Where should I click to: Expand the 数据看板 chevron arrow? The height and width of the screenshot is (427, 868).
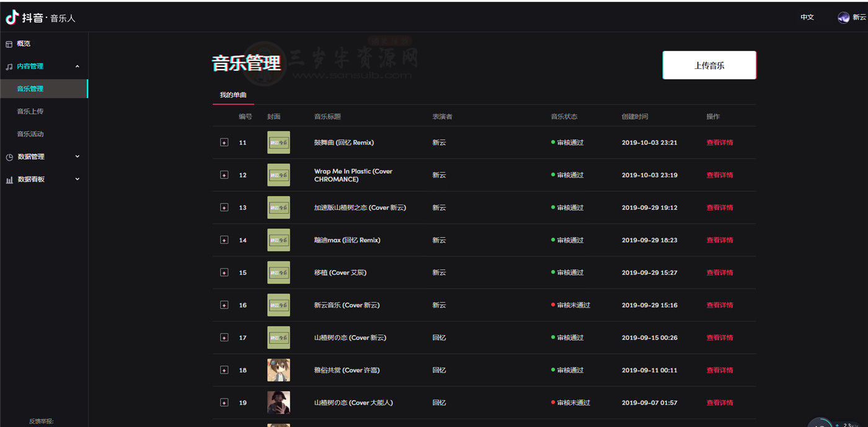tap(77, 179)
